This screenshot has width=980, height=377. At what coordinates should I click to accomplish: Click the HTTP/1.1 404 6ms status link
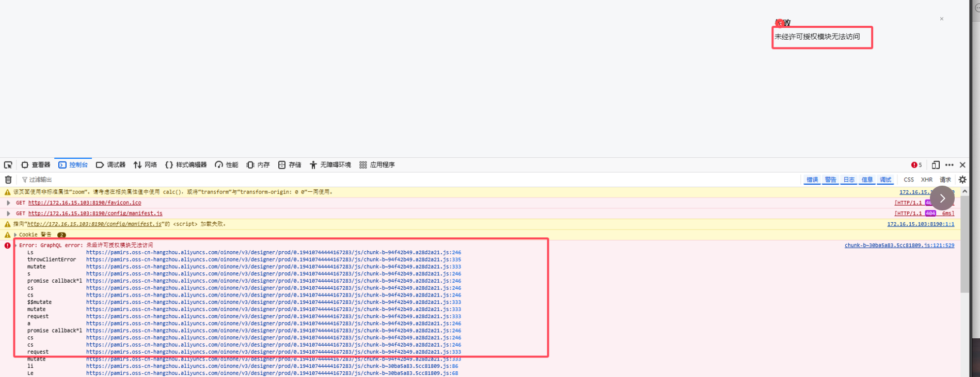(924, 213)
